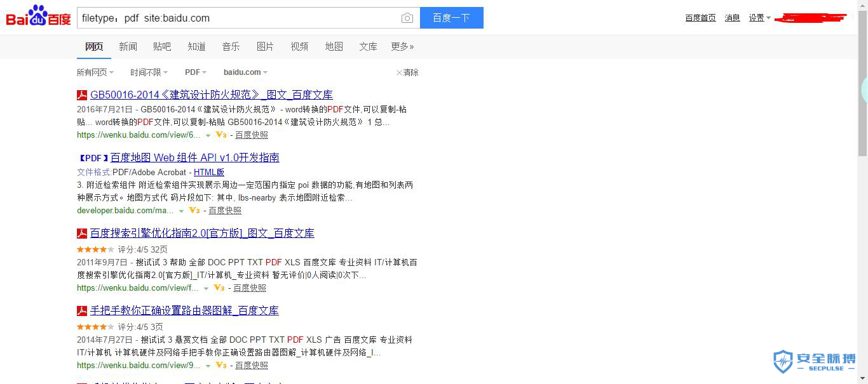Click star rating of 手把手教你正确设置路由器图解 result
Viewport: 868px width, 384px height.
click(96, 327)
